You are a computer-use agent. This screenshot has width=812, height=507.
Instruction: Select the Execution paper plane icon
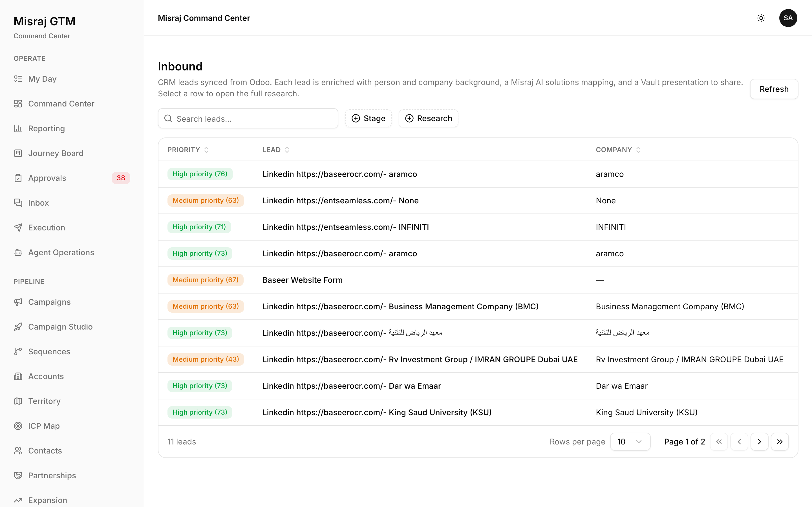click(x=18, y=228)
